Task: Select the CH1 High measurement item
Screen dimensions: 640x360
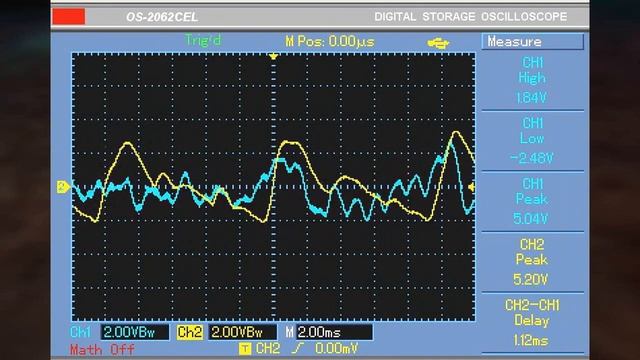Action: tap(533, 80)
